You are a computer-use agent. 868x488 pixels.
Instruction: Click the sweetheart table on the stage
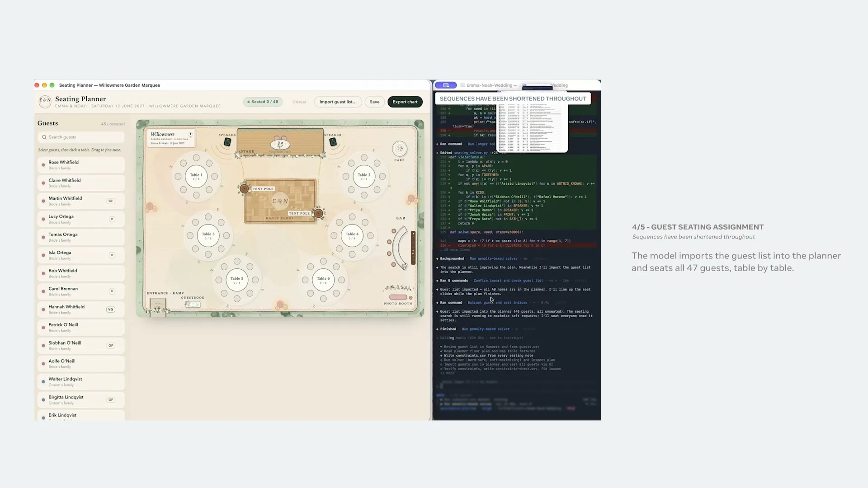(280, 145)
